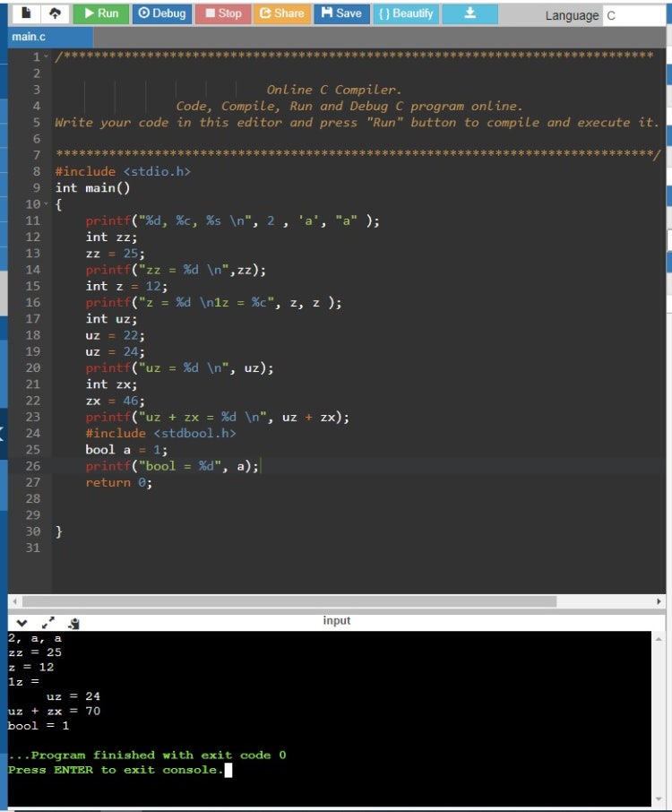Beautify the source code
672x812 pixels.
(x=406, y=13)
